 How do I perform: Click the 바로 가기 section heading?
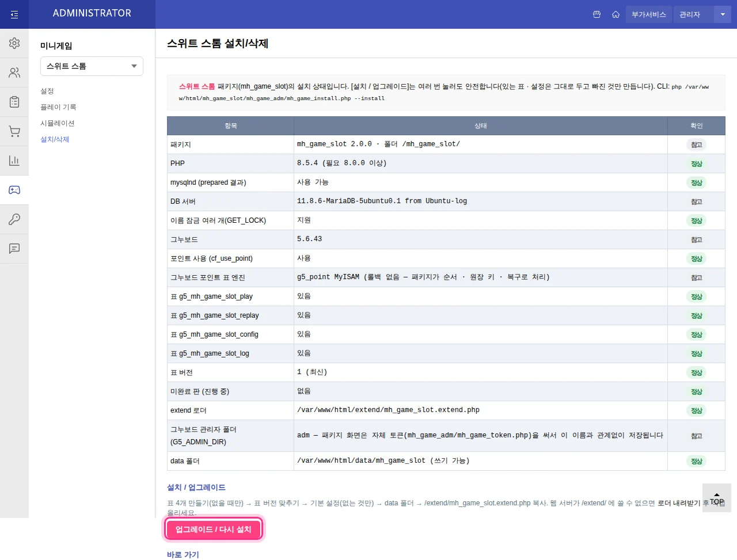tap(183, 554)
